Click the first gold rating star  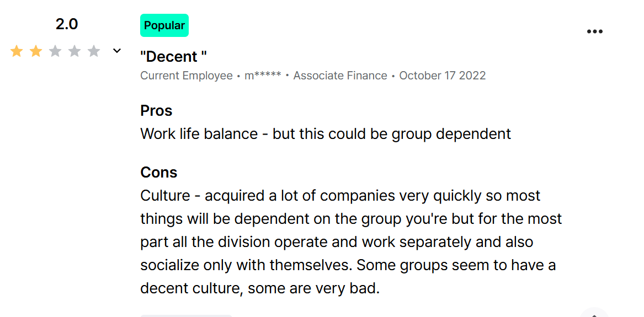coord(17,51)
